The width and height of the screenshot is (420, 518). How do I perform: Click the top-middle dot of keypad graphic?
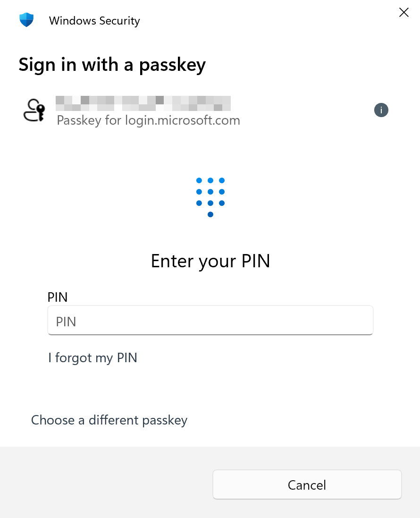click(x=210, y=180)
